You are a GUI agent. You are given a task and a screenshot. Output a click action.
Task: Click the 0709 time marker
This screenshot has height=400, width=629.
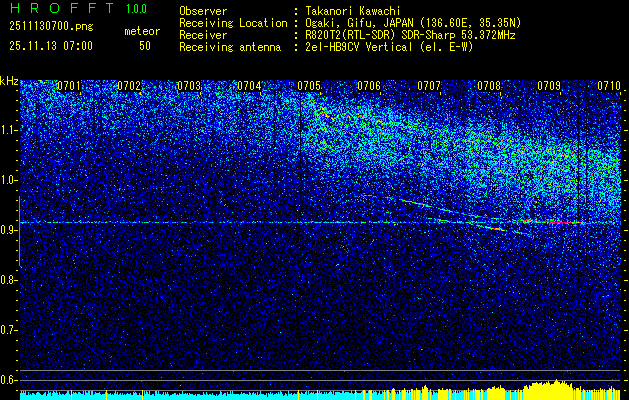[x=549, y=86]
